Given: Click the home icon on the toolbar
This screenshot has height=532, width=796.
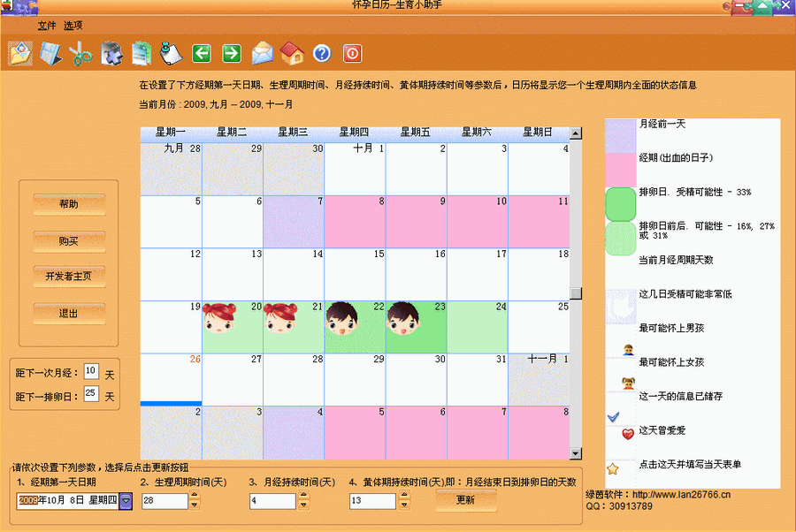Looking at the screenshot, I should pos(292,53).
